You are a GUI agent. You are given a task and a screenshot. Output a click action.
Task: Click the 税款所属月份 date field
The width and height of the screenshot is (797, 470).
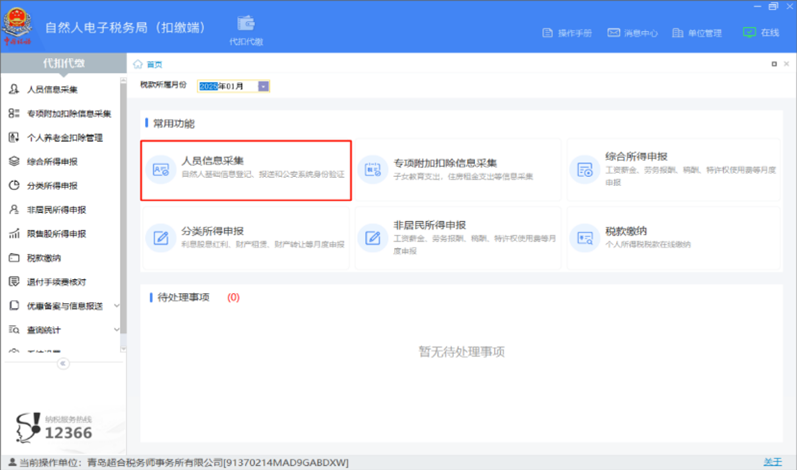click(233, 86)
